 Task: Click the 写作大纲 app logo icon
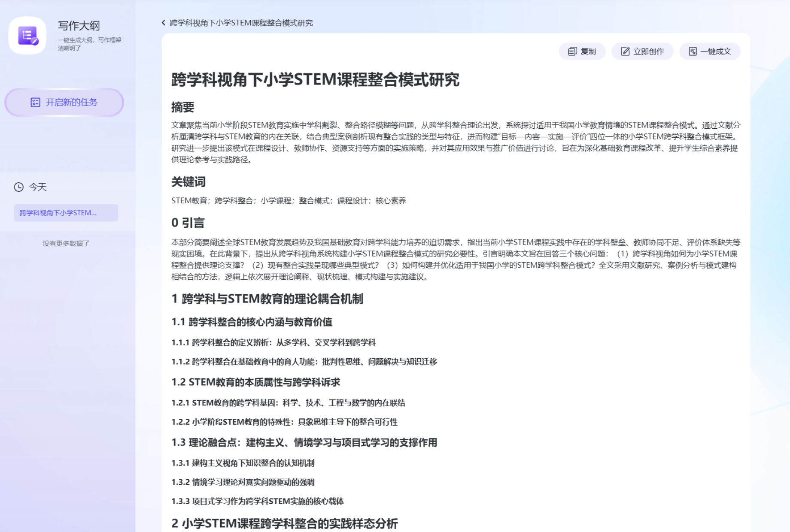click(27, 35)
